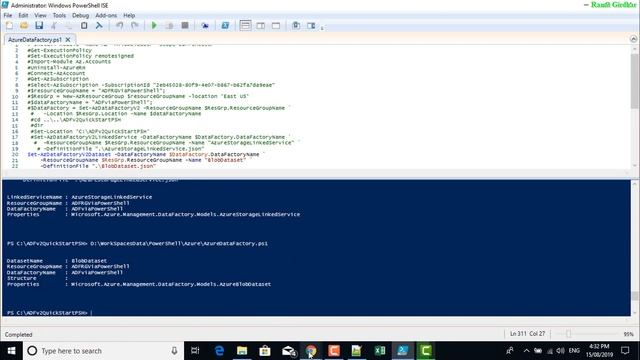Screen dimensions: 640x360
Task: Open the Debug menu
Action: pyautogui.click(x=80, y=15)
